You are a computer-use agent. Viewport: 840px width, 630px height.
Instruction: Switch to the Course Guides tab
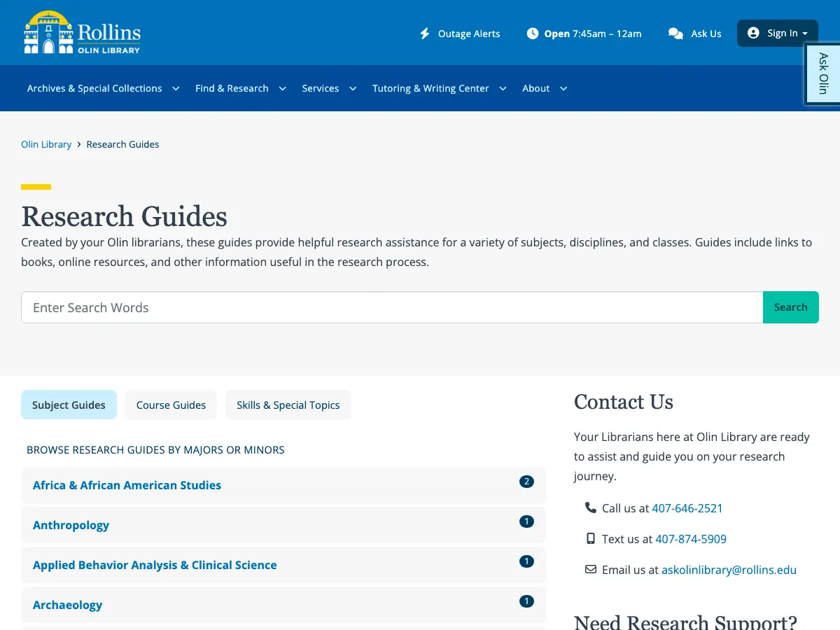171,405
